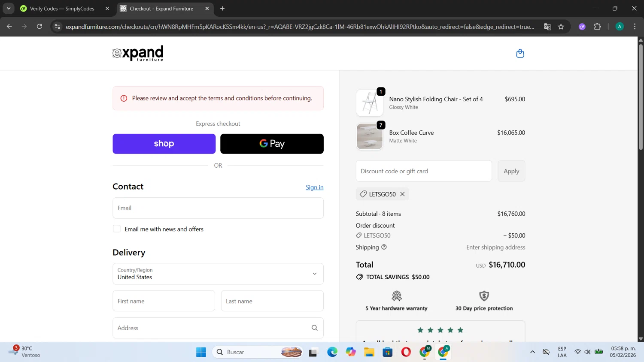Pay with Shop Pay button
This screenshot has width=644, height=362.
coord(164,144)
